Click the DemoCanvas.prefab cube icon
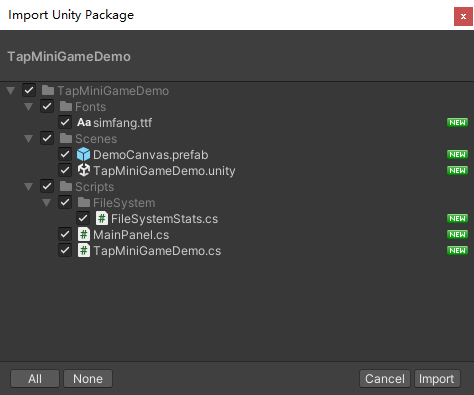The width and height of the screenshot is (474, 395). (x=83, y=154)
